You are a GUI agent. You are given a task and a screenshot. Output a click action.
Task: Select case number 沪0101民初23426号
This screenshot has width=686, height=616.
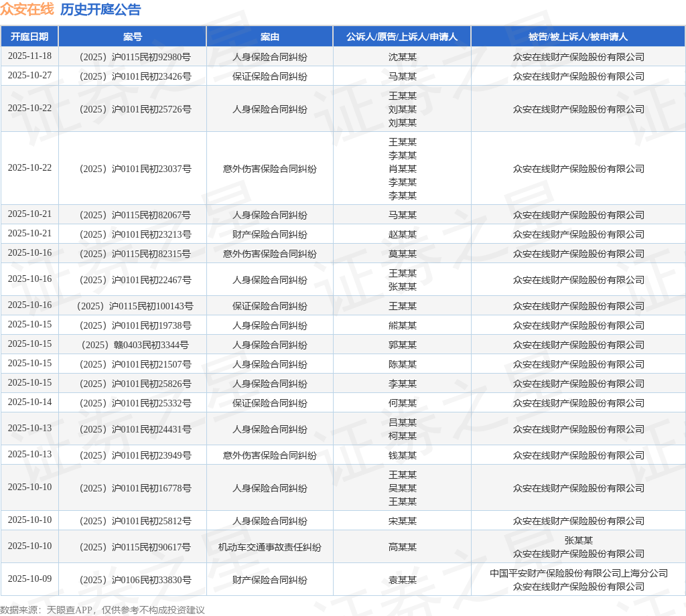[x=135, y=76]
